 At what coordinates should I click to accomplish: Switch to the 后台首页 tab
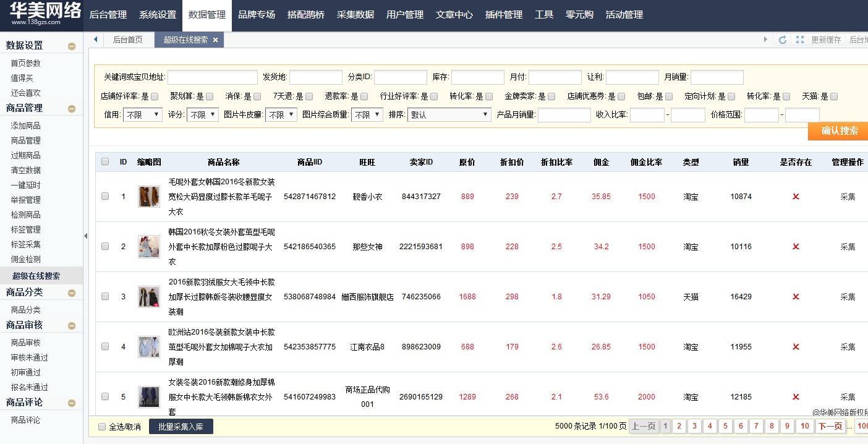[127, 40]
